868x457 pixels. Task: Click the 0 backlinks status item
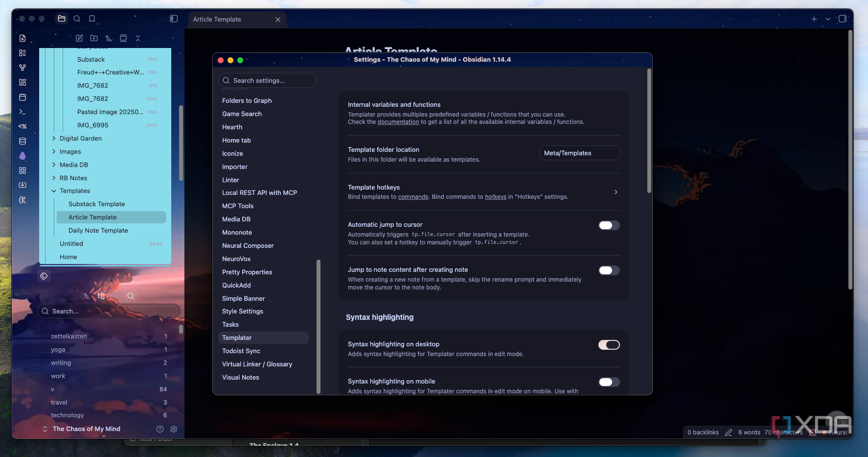(703, 433)
